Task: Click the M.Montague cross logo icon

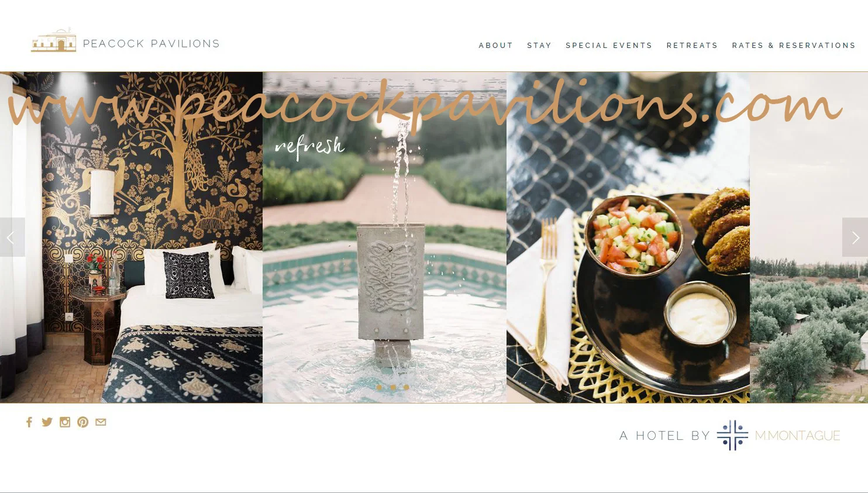Action: [732, 435]
